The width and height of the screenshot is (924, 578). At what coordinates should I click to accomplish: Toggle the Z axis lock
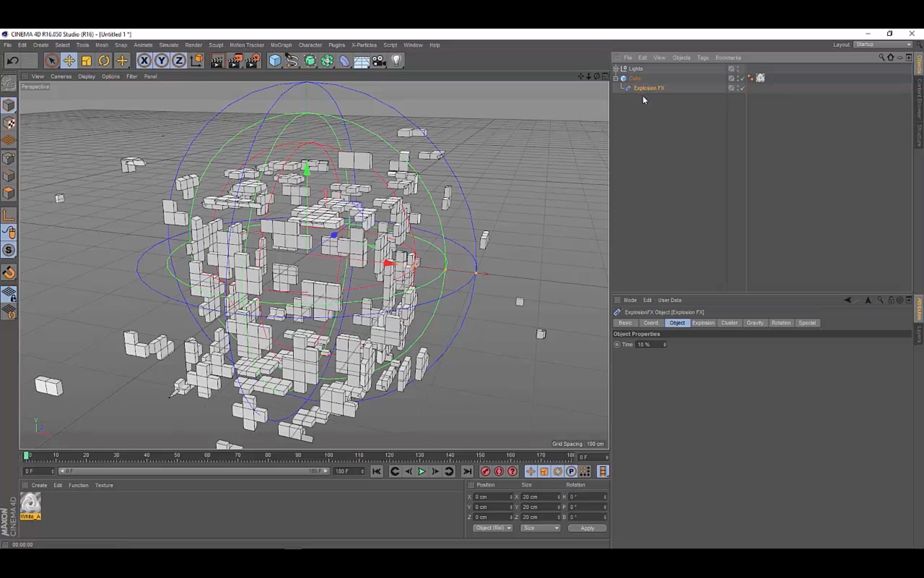pos(179,61)
